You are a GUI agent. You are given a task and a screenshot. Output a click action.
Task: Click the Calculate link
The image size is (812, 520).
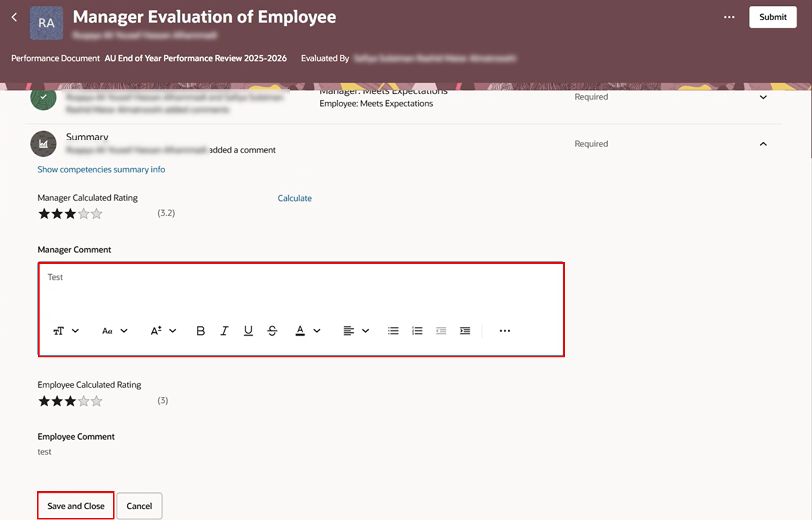294,198
